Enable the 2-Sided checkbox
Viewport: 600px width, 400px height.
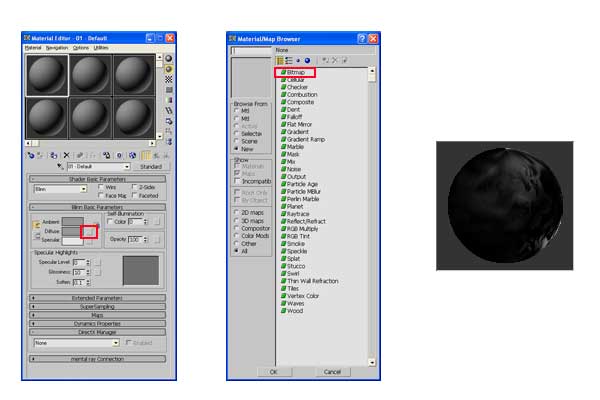(x=134, y=186)
